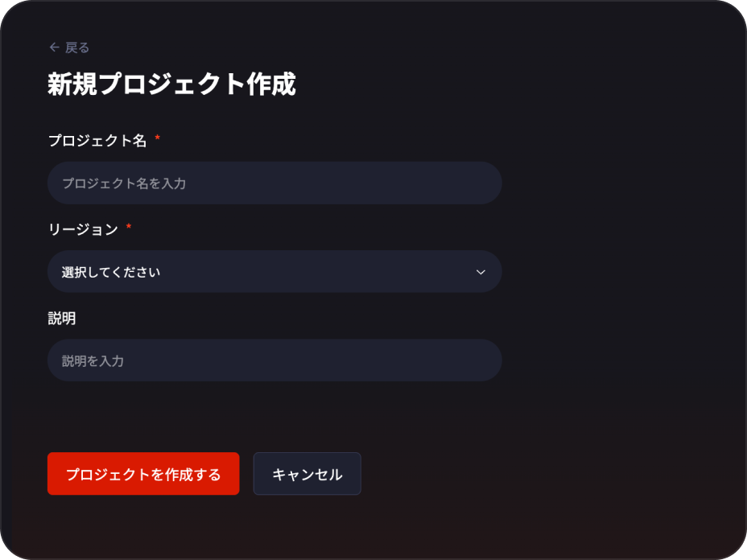Click the red asterisk next to プロジェクト名
The height and width of the screenshot is (560, 747).
tap(159, 138)
